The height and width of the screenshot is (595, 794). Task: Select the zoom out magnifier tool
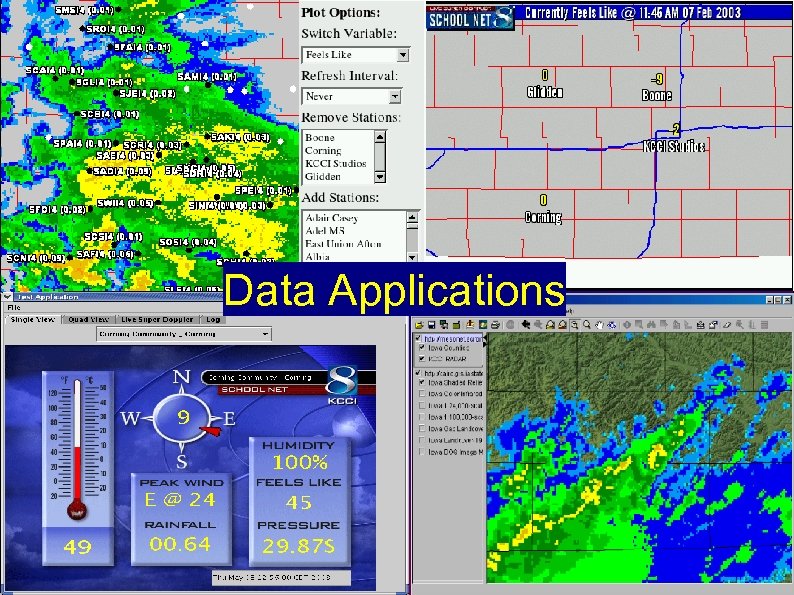point(587,325)
